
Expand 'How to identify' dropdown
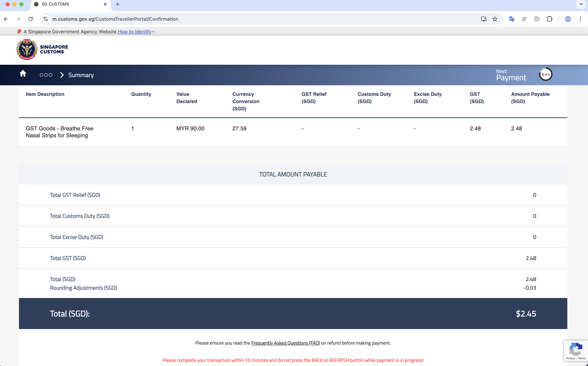pyautogui.click(x=136, y=32)
